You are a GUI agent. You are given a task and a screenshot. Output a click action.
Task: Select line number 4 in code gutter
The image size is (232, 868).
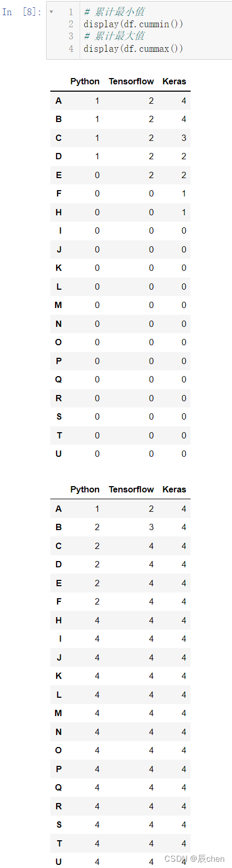coord(71,49)
